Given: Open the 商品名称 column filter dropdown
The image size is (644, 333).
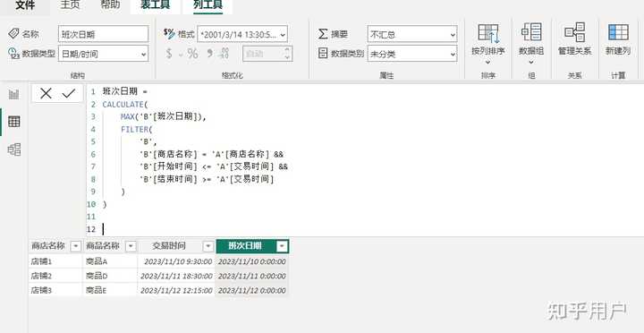Looking at the screenshot, I should pyautogui.click(x=131, y=246).
